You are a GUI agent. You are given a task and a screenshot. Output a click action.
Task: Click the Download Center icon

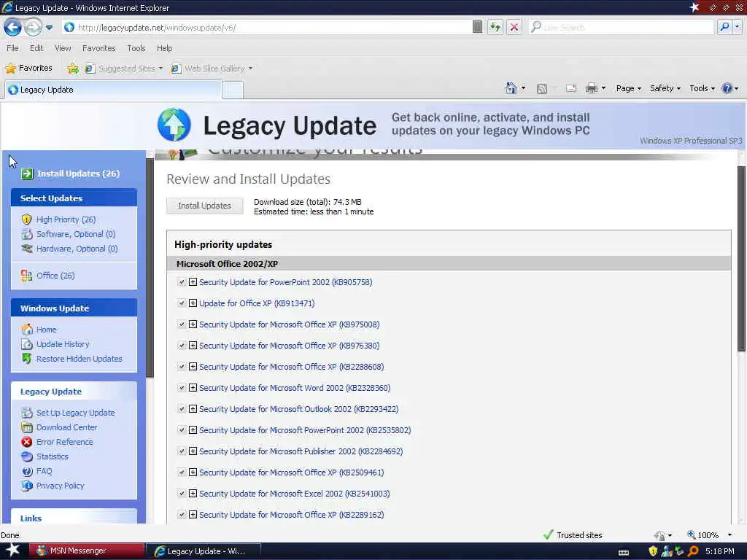pos(27,427)
